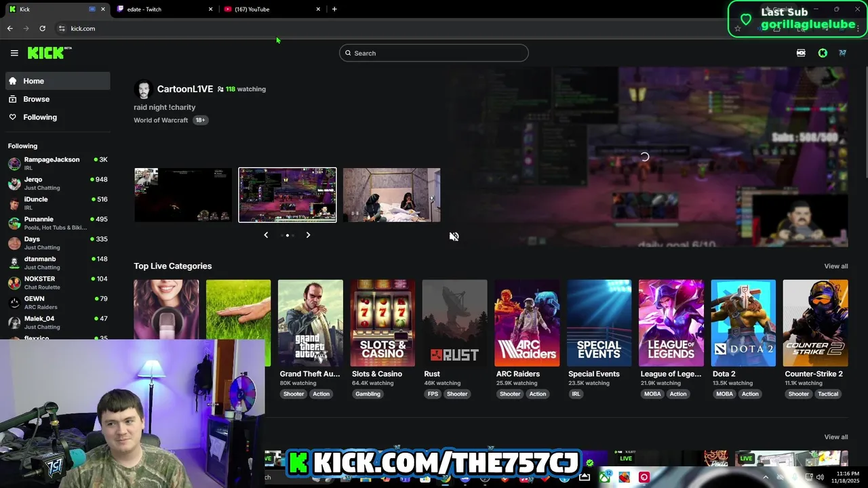This screenshot has width=868, height=488.
Task: Show previous featured stream arrow
Action: [x=266, y=235]
